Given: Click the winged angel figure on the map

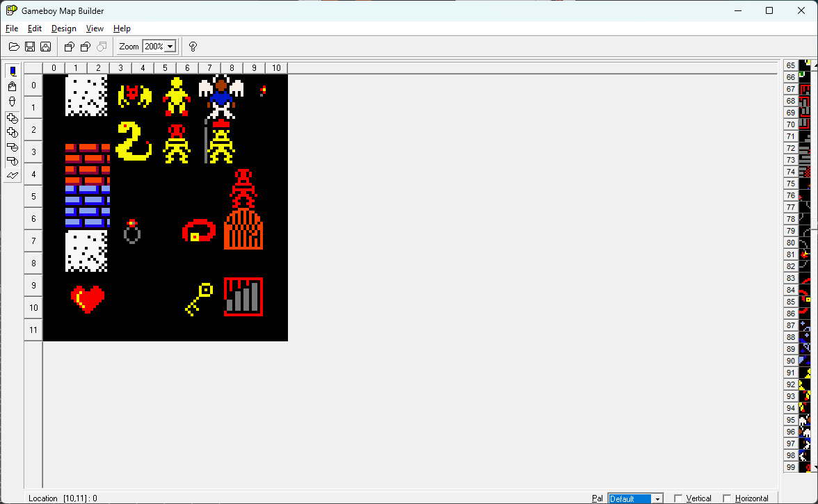Looking at the screenshot, I should pos(221,97).
